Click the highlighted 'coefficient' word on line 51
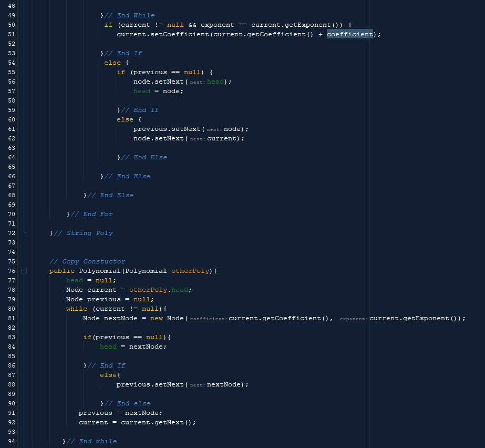Viewport: 485px width, 448px height. click(x=350, y=34)
